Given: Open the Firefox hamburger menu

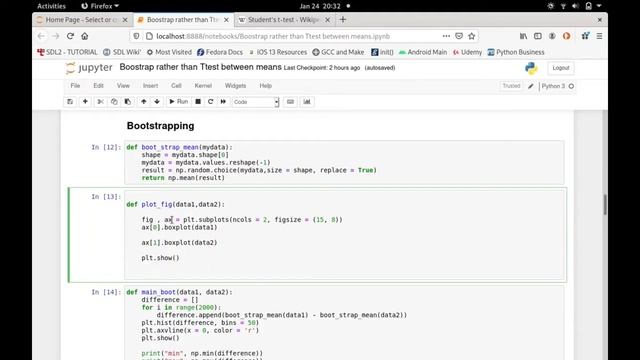Looking at the screenshot, I should pyautogui.click(x=599, y=36).
